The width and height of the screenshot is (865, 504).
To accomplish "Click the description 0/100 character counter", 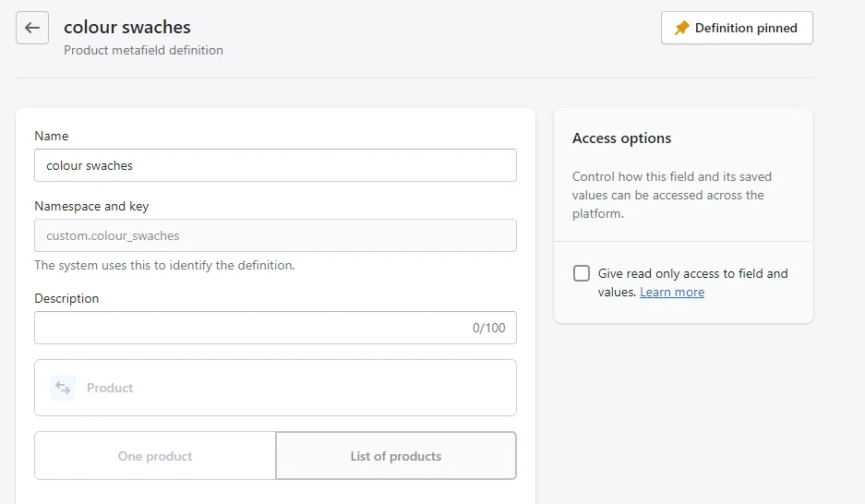I will 488,328.
